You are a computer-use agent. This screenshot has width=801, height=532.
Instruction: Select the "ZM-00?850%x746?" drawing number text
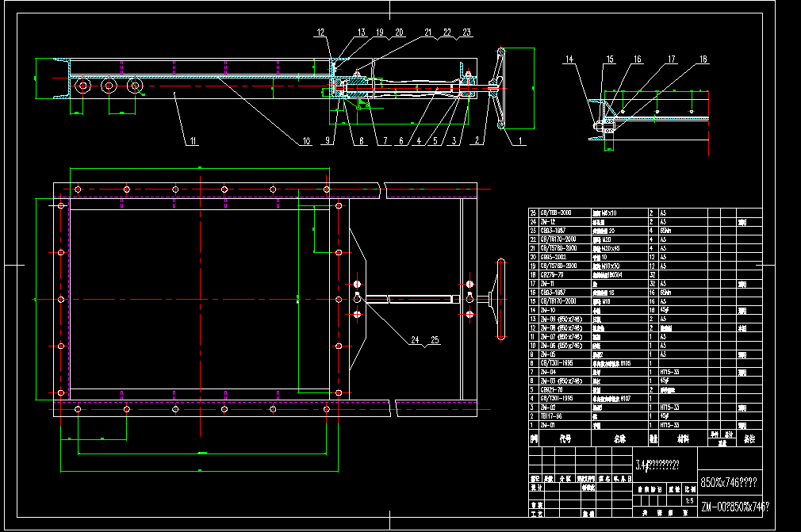point(734,507)
